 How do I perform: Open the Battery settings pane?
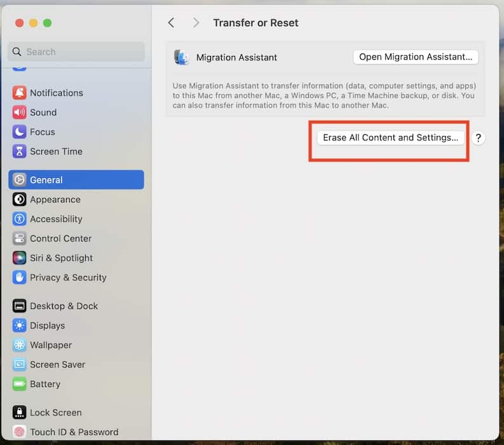tap(45, 384)
